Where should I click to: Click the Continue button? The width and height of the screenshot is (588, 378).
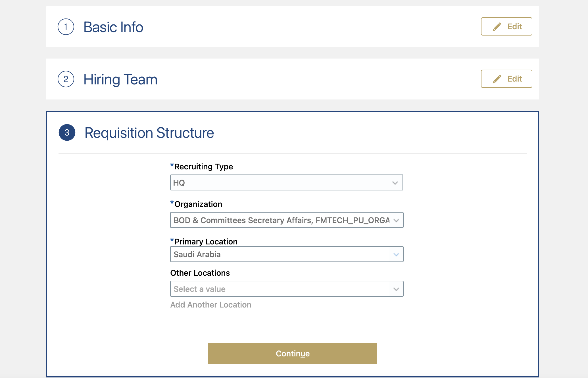click(292, 354)
